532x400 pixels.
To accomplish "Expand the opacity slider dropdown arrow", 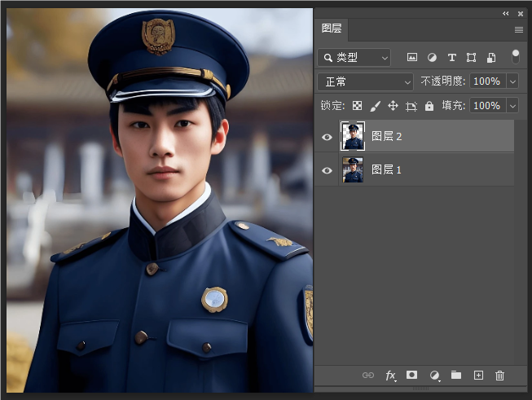I will coord(512,81).
